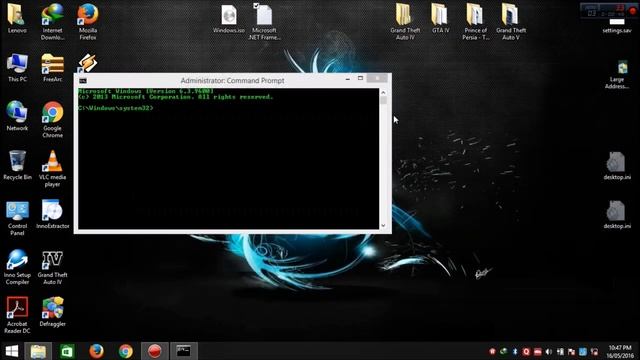The image size is (640, 360).
Task: Launch Defraggler from desktop
Action: [52, 312]
